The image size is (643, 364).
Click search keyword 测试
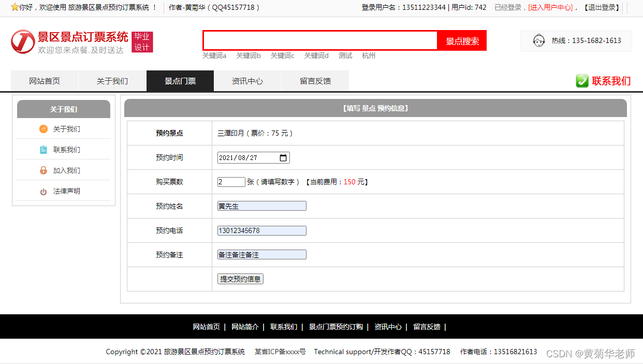tap(345, 55)
